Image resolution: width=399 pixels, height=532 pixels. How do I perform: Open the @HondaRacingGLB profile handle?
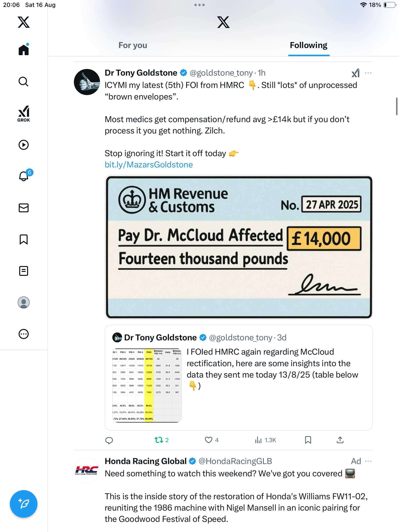[235, 461]
